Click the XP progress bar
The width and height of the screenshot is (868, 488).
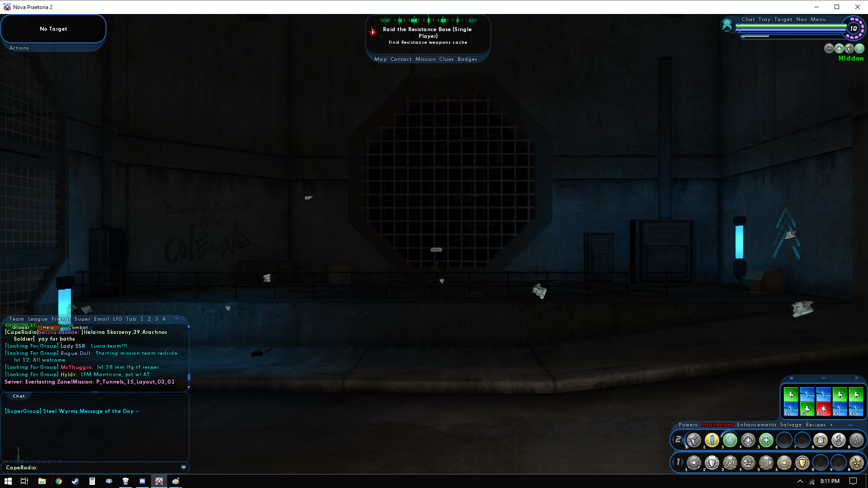tap(793, 37)
